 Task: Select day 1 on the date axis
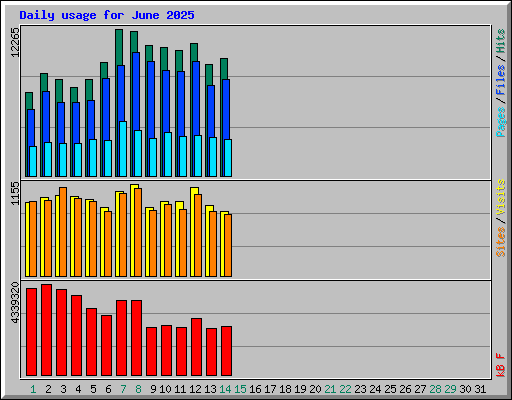point(33,389)
